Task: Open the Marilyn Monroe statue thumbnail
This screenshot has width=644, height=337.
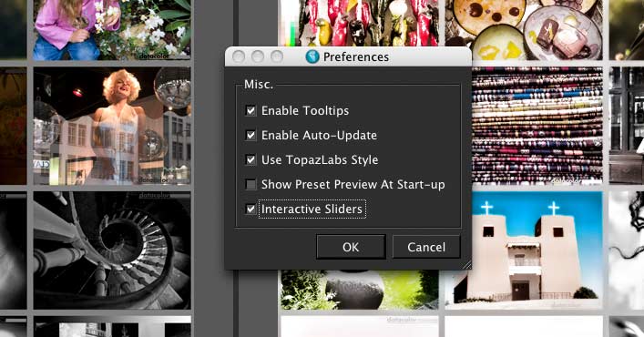Action: (112, 127)
